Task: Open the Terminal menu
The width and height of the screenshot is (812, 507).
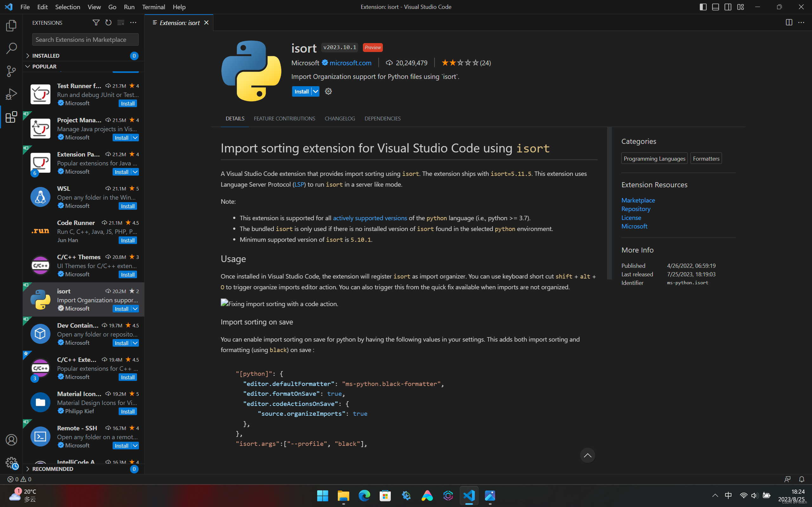Action: pyautogui.click(x=153, y=7)
